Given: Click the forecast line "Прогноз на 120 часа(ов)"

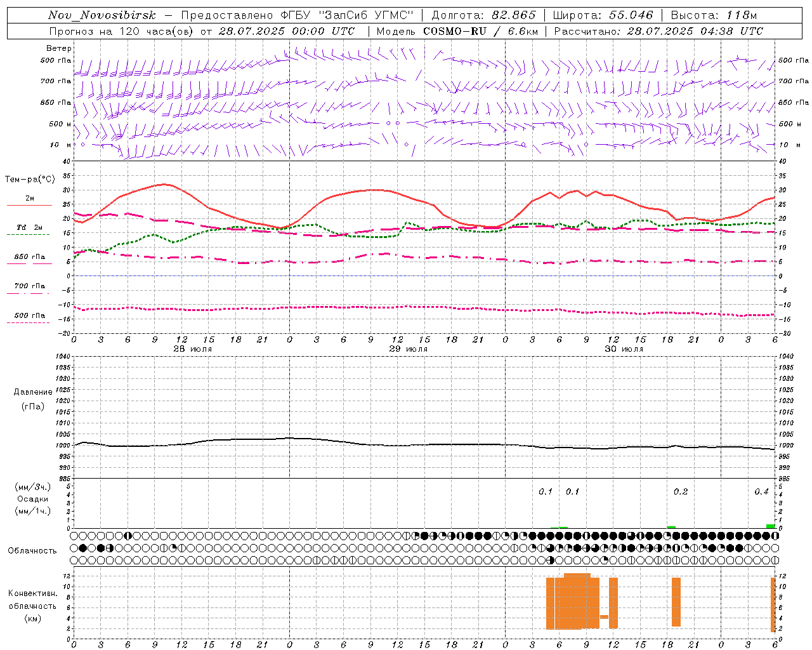Looking at the screenshot, I should pos(122,31).
